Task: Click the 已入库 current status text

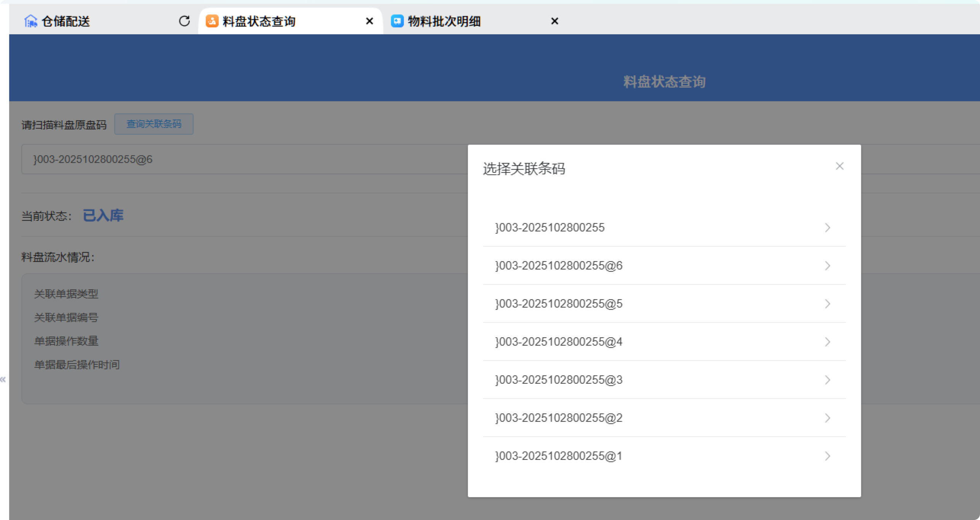Action: tap(103, 215)
